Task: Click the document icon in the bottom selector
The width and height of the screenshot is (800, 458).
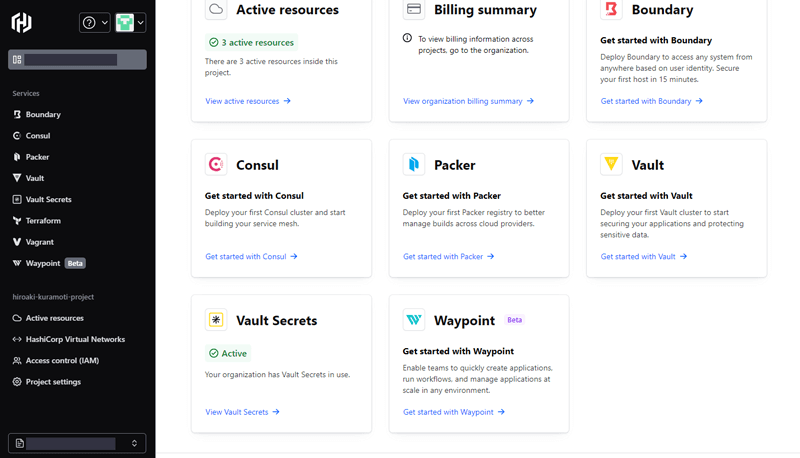Action: click(x=19, y=443)
